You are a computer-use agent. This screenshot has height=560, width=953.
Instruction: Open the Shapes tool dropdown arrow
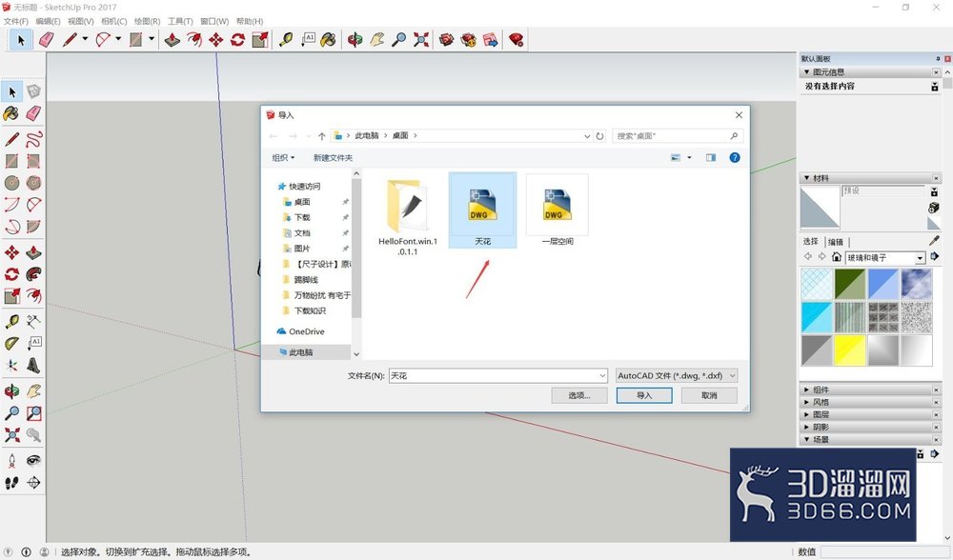[152, 39]
